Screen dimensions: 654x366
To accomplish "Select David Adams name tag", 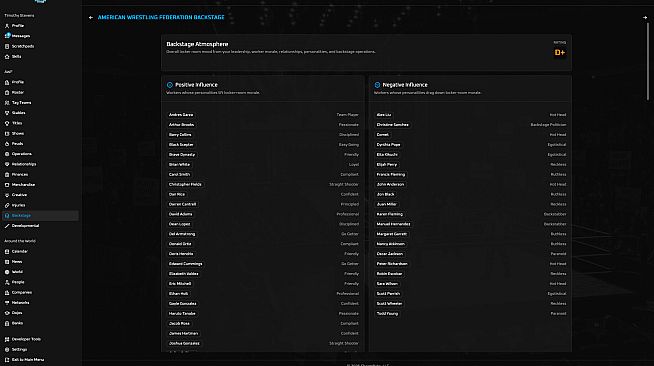I will [181, 214].
